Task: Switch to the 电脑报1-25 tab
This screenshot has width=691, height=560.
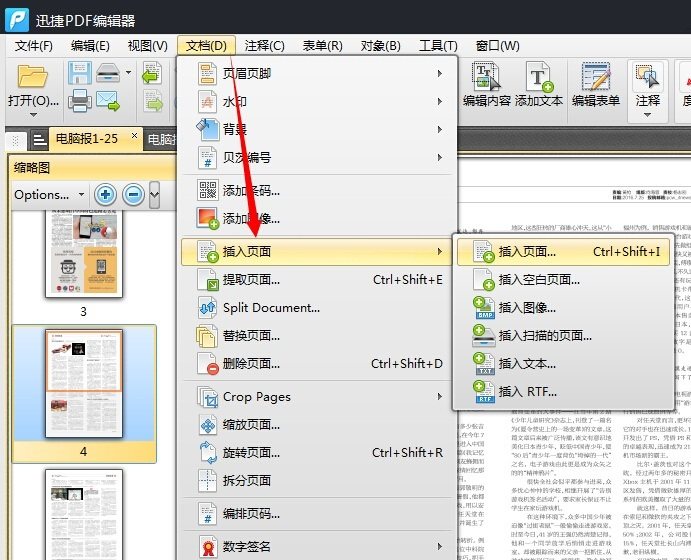Action: click(x=87, y=139)
